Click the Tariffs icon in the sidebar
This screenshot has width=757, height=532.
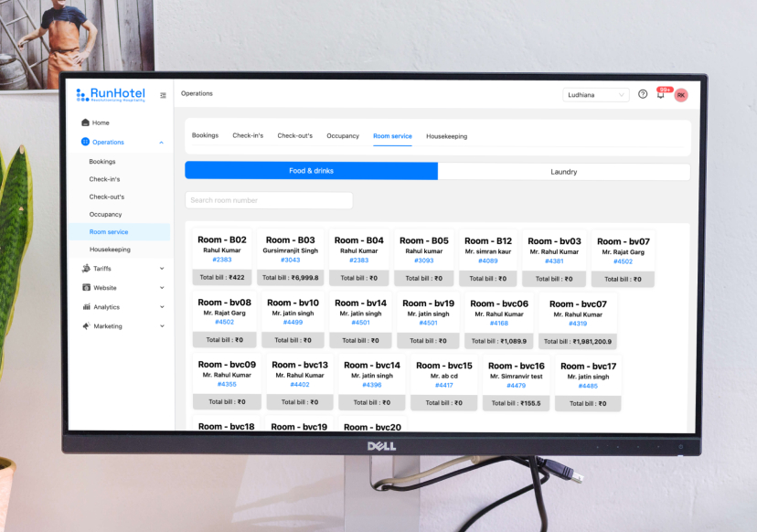click(x=86, y=269)
